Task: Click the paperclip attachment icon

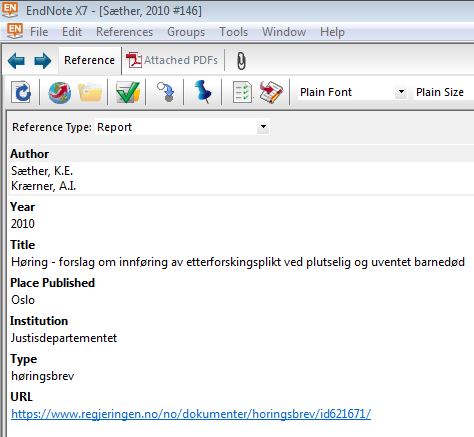Action: coord(241,61)
